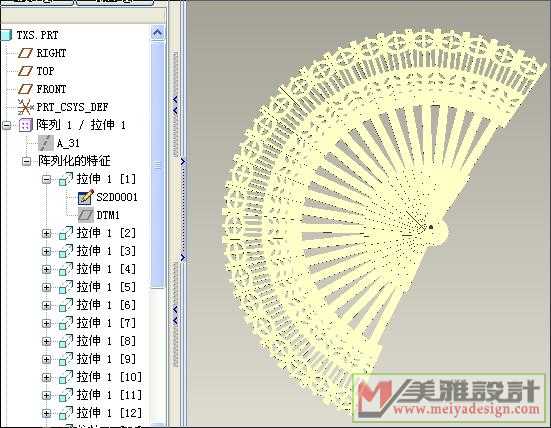Screen dimensions: 551x428
Task: Select the RIGHT datum plane icon
Action: [x=25, y=53]
